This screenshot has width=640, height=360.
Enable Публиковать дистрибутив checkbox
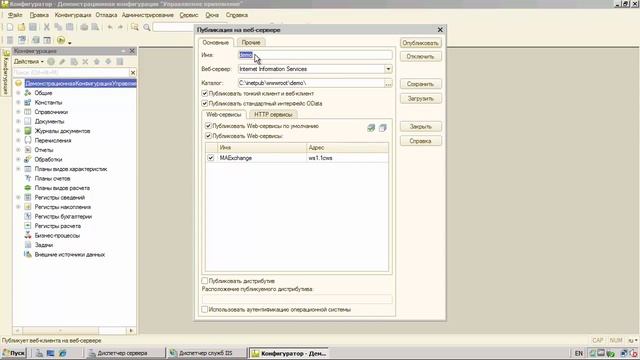click(205, 281)
